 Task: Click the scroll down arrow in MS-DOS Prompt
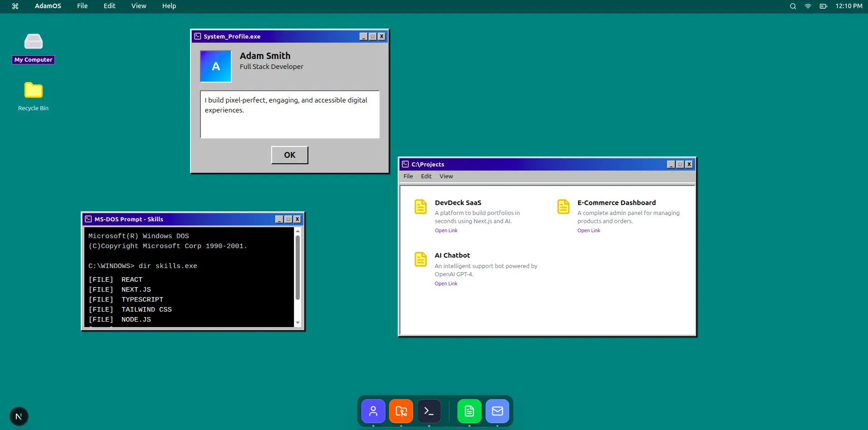coord(298,322)
